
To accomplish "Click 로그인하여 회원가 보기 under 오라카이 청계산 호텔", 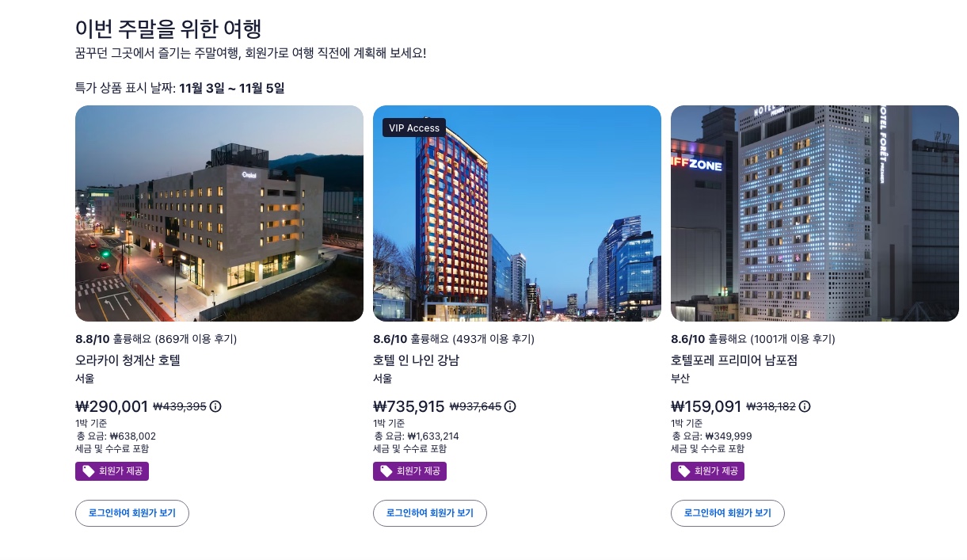I will pyautogui.click(x=131, y=512).
